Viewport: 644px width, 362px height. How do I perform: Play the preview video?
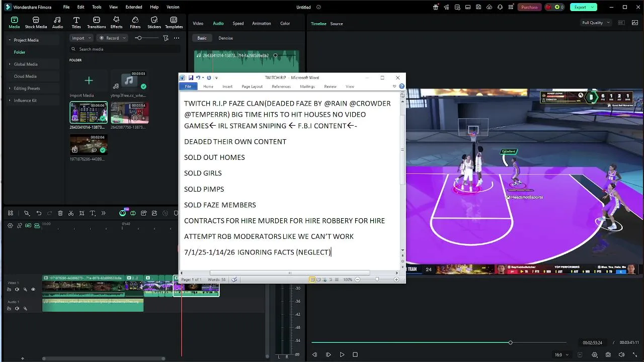(x=342, y=354)
